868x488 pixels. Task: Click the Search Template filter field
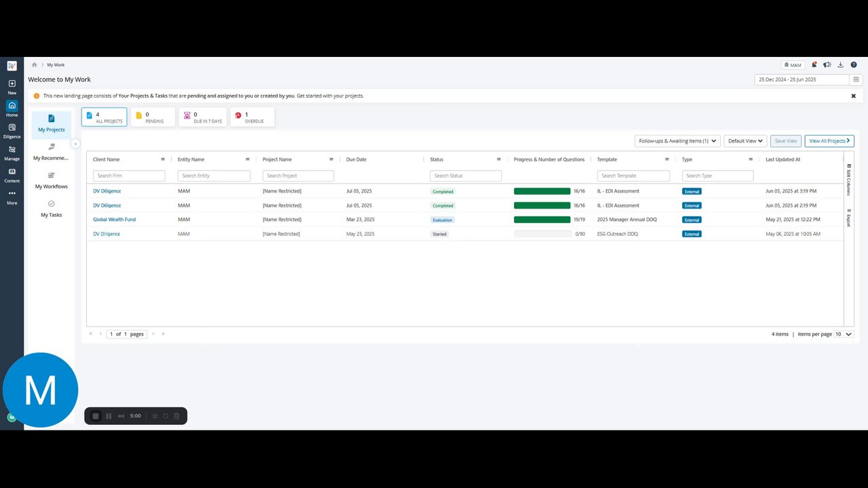(x=633, y=176)
